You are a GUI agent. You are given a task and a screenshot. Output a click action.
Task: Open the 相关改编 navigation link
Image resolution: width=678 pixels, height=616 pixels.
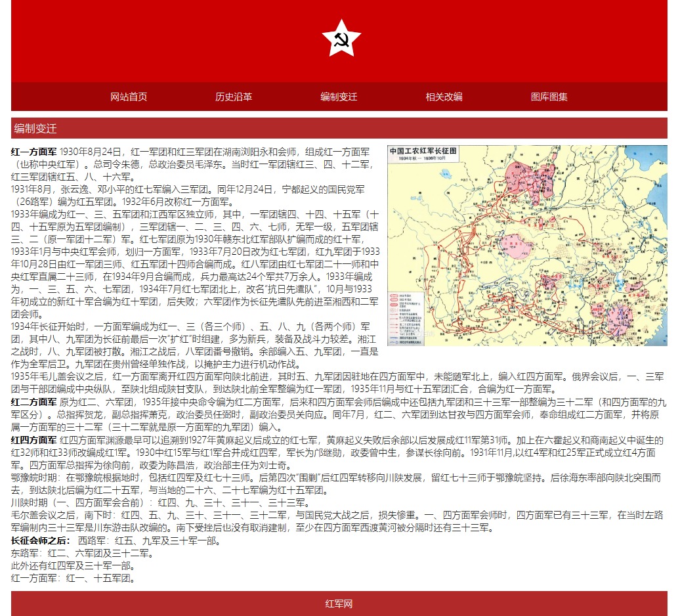click(444, 97)
